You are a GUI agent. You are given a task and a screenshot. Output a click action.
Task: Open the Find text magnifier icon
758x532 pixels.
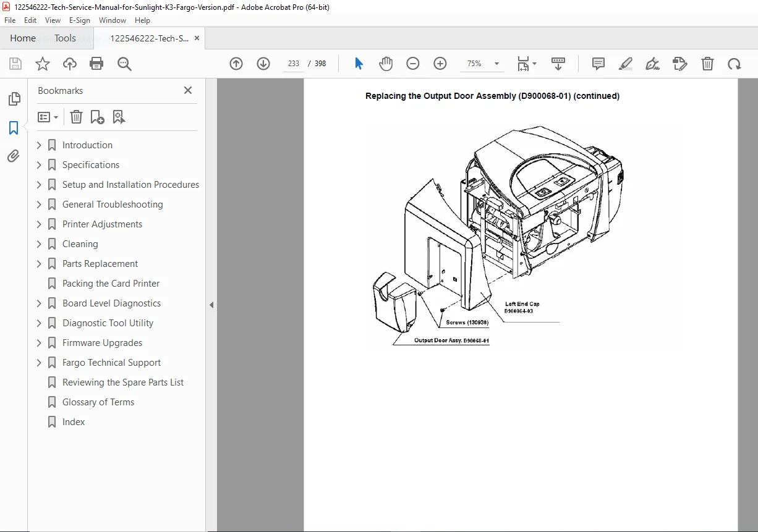(124, 64)
